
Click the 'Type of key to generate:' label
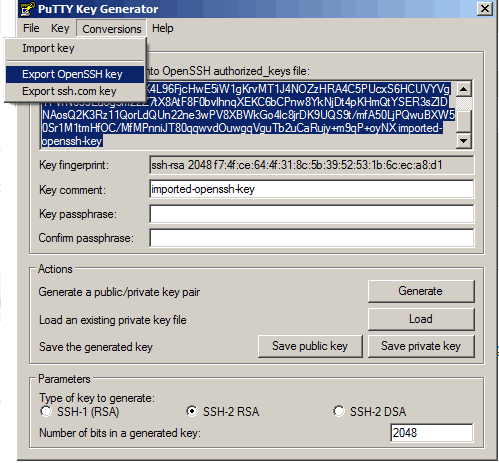(97, 398)
